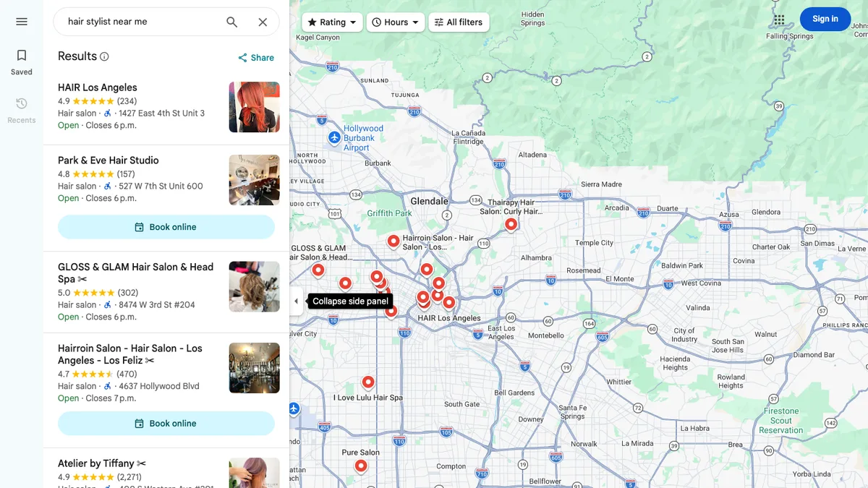The width and height of the screenshot is (868, 488).
Task: Open the GLOSS & GLAM salon photo
Action: 254,286
